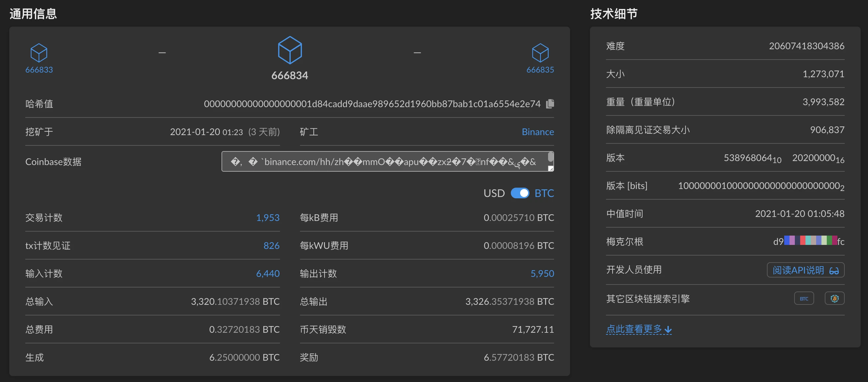
Task: Click generation value 6.25000000 BTC
Action: pyautogui.click(x=244, y=357)
